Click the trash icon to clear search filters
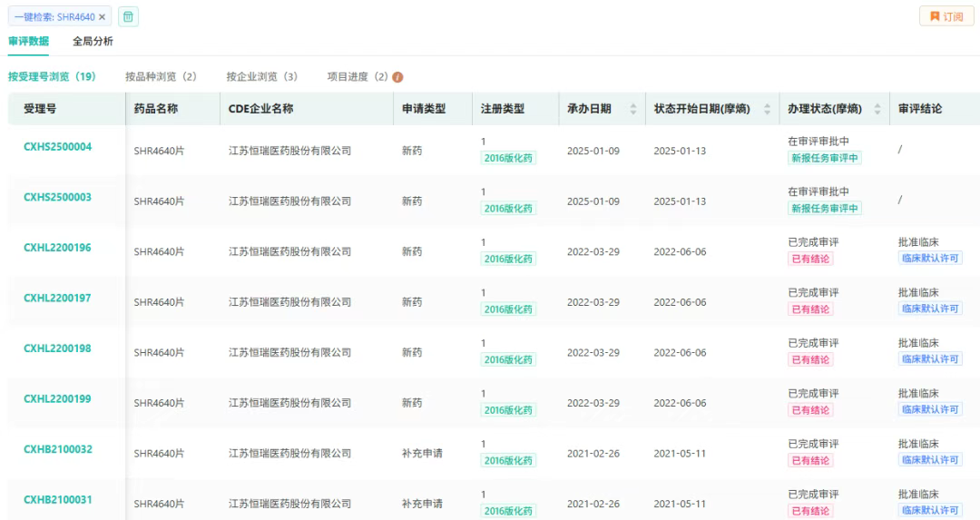Screen dimensions: 980x520 [x=129, y=17]
